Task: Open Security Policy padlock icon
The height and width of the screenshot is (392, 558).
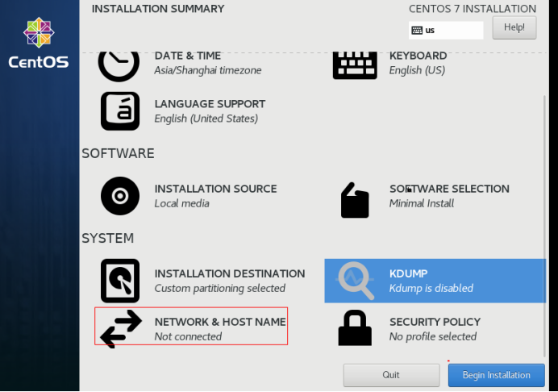Action: pos(355,328)
